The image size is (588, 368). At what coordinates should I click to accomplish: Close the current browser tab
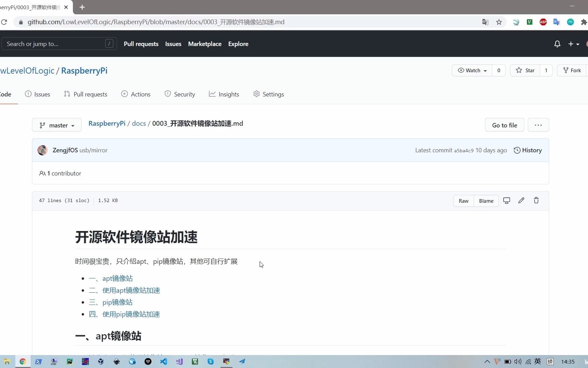coord(66,7)
